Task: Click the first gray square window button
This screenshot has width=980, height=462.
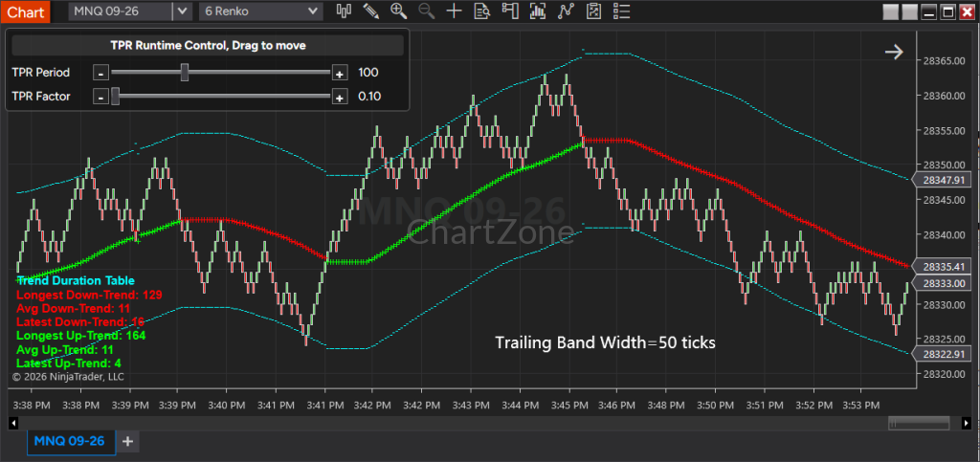Action: click(x=891, y=11)
